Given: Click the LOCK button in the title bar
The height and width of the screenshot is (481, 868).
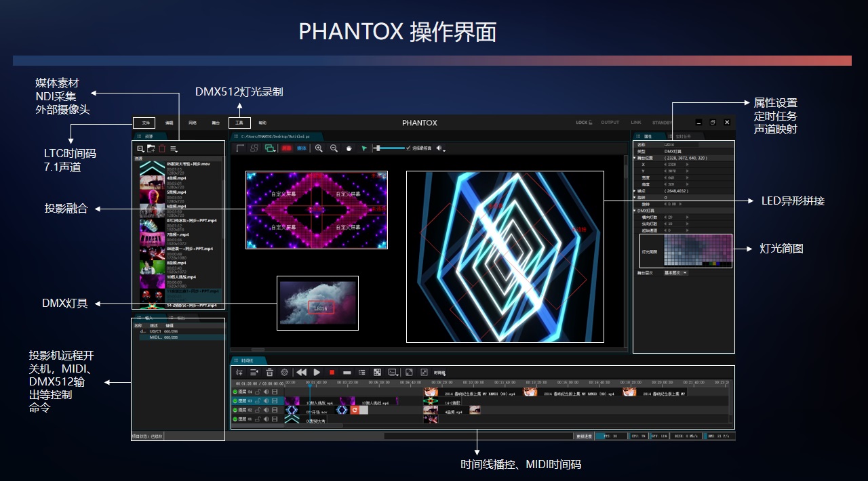Looking at the screenshot, I should [x=584, y=123].
